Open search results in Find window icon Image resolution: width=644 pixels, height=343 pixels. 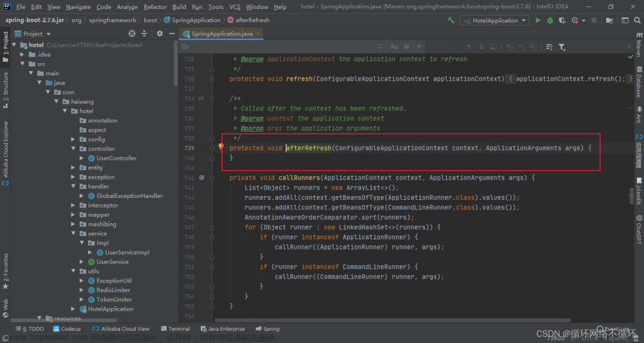coord(494,47)
